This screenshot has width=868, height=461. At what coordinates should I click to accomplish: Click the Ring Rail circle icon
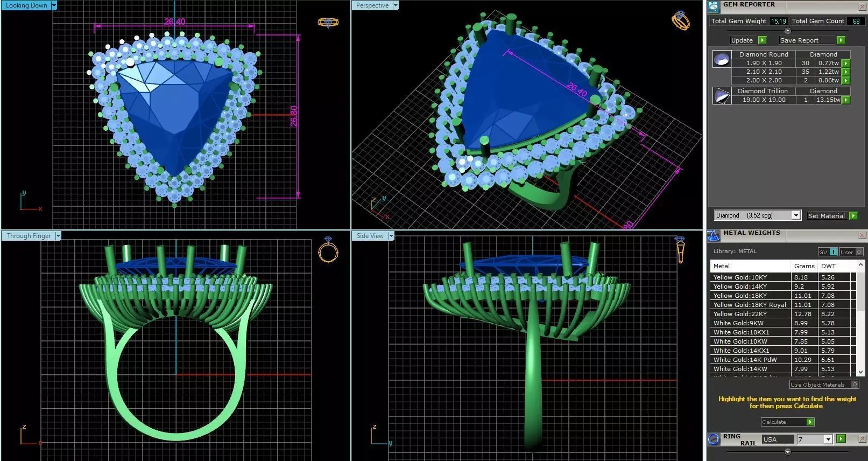click(x=714, y=439)
